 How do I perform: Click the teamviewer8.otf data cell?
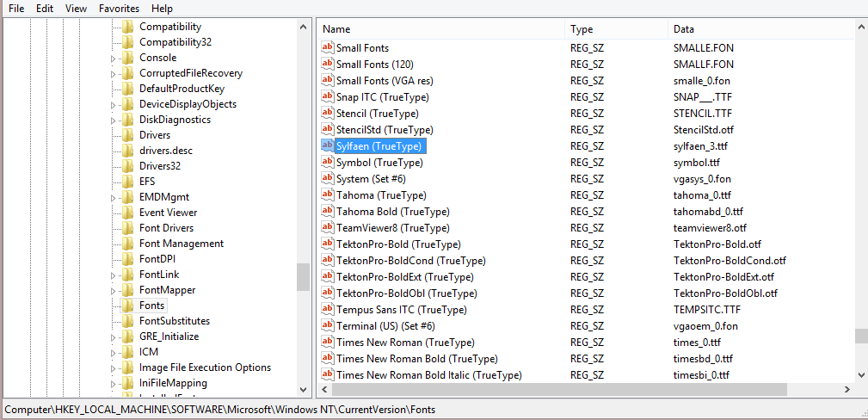[x=710, y=227]
